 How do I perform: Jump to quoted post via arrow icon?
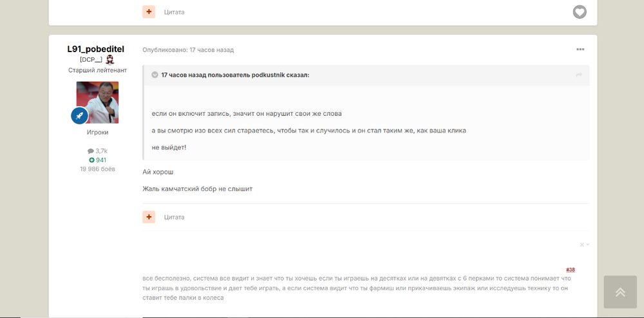[579, 75]
